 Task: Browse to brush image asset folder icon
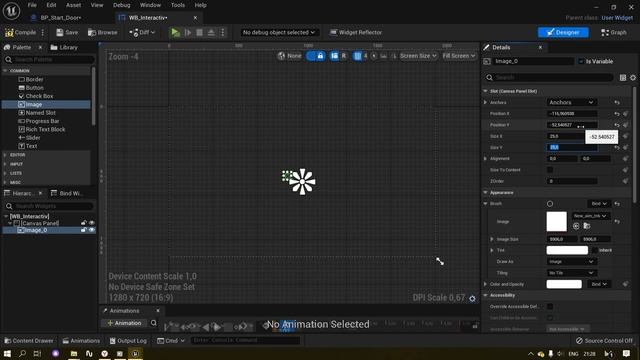pyautogui.click(x=587, y=226)
